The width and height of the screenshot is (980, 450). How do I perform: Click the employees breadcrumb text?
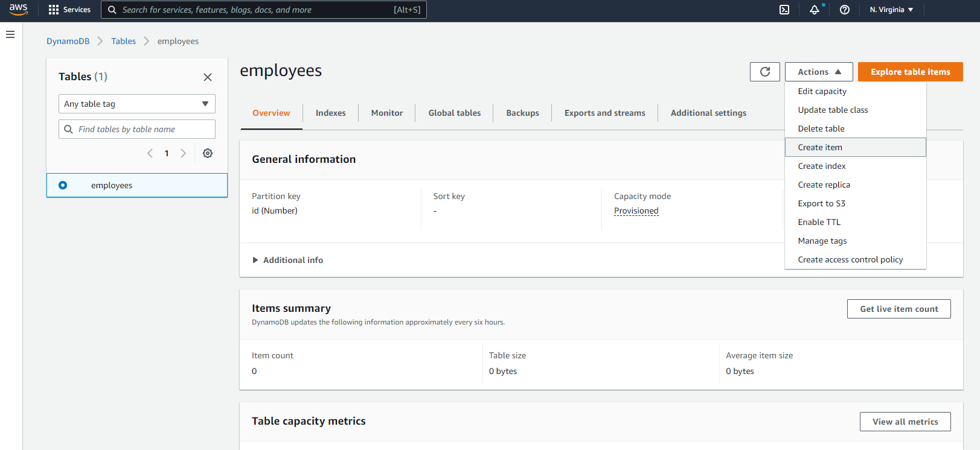(x=178, y=41)
